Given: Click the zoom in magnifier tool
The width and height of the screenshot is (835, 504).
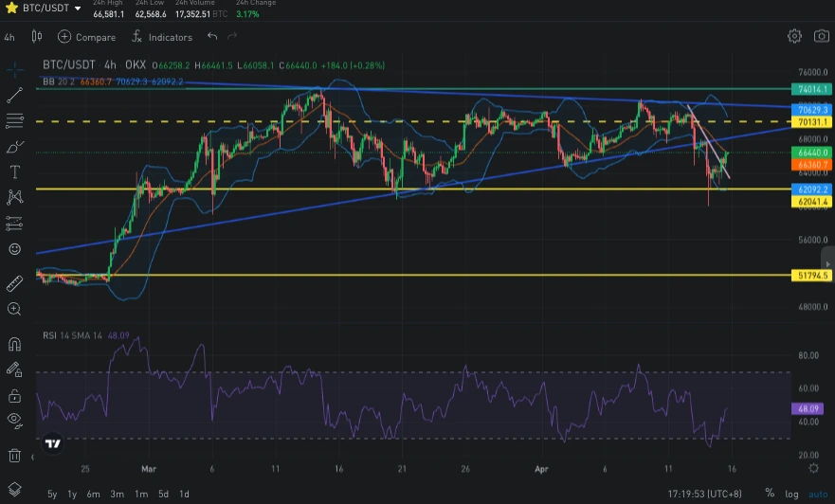Looking at the screenshot, I should [14, 309].
